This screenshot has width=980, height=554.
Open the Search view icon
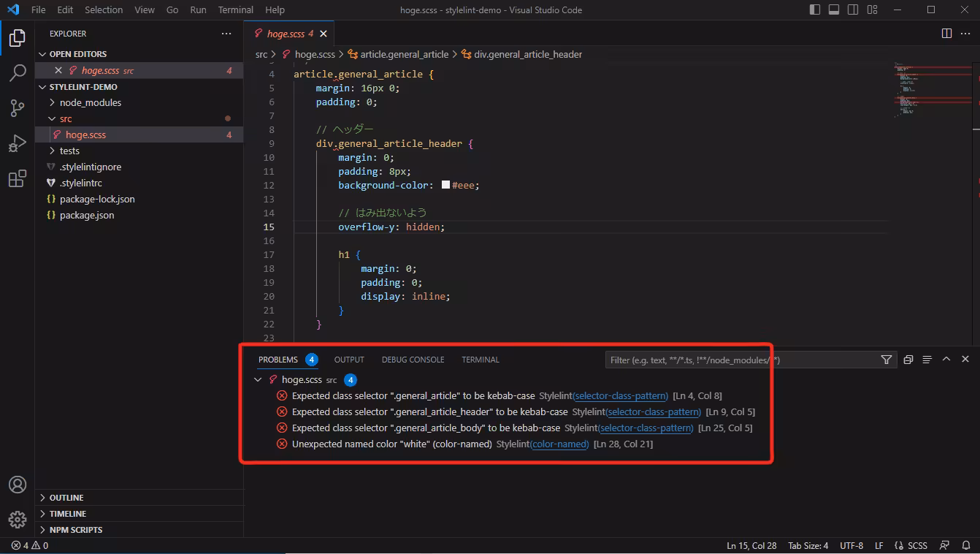click(18, 73)
